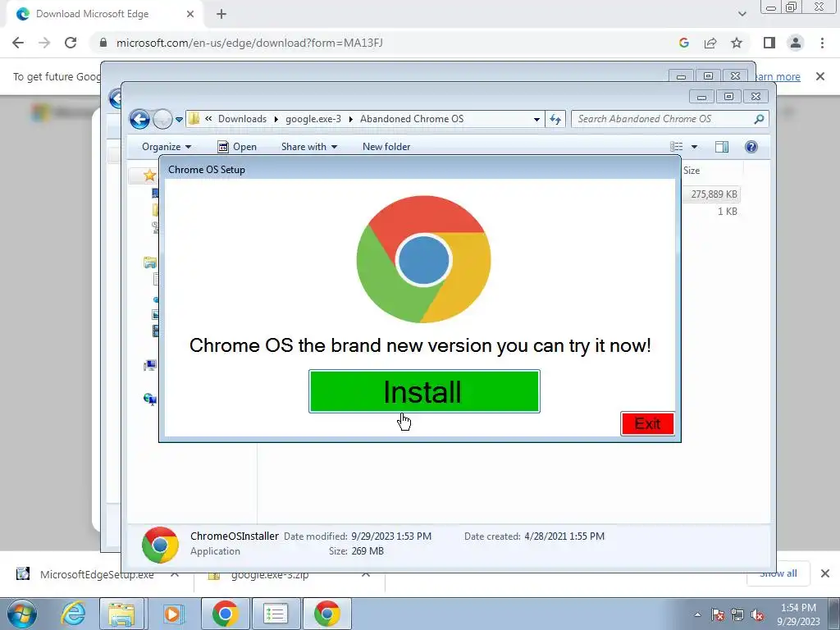Open Chrome tab search chevron
This screenshot has height=630, width=840.
coord(742,14)
